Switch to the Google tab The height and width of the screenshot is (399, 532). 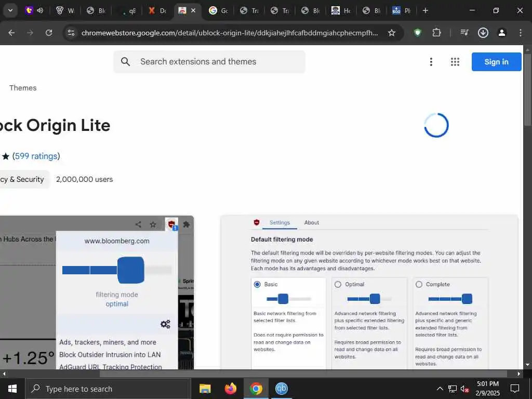pyautogui.click(x=218, y=10)
